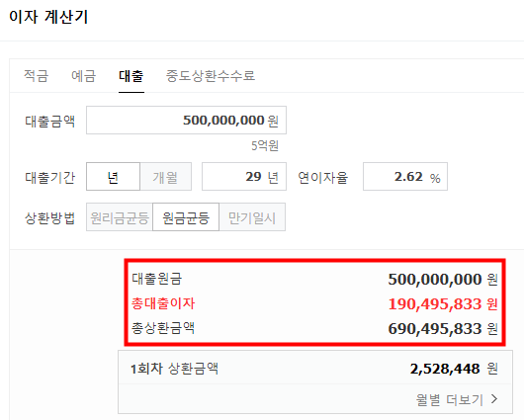524x420 pixels.
Task: Open the 중도상환수수료 tab
Action: 211,76
